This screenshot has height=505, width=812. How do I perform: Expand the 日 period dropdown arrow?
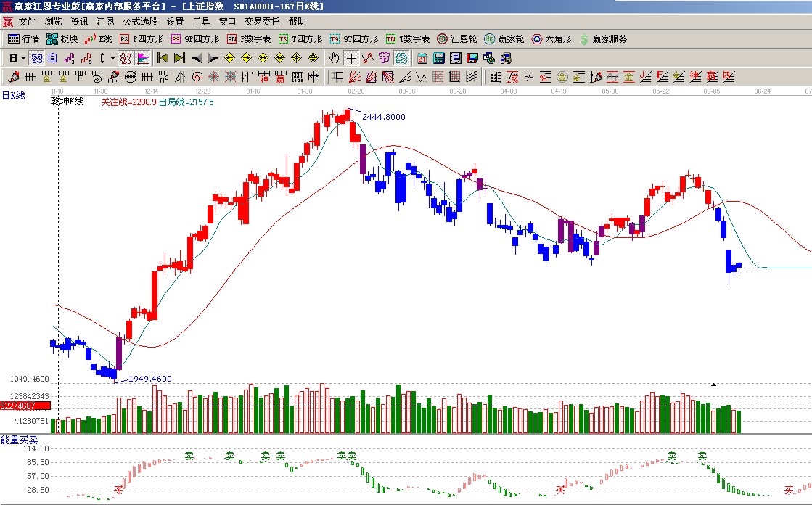pos(23,58)
